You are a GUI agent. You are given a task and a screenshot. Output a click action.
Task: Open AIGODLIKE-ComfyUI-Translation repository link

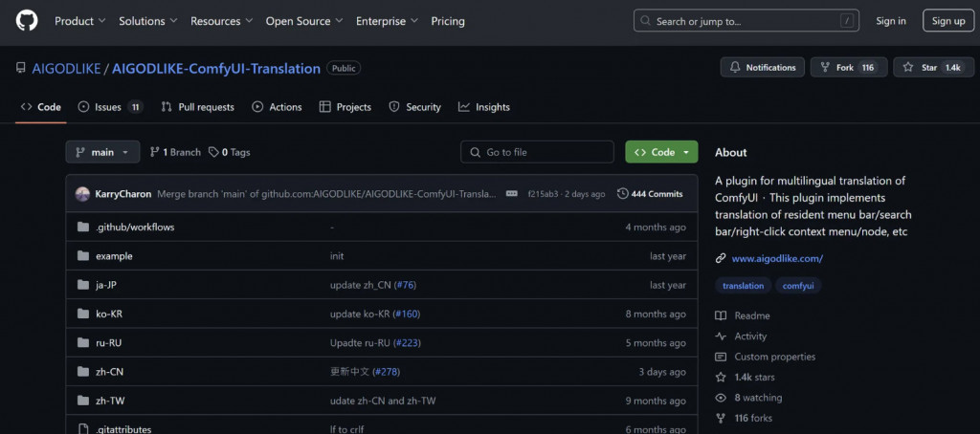coord(215,68)
